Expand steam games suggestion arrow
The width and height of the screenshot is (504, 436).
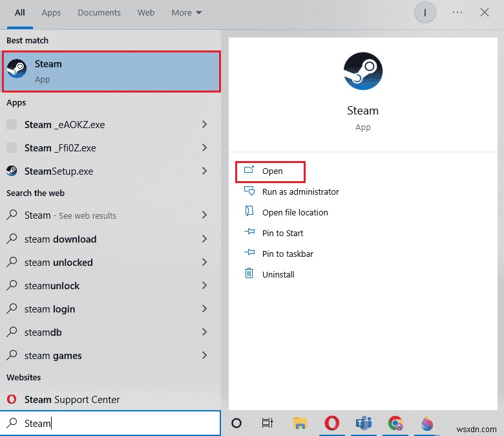pos(204,355)
